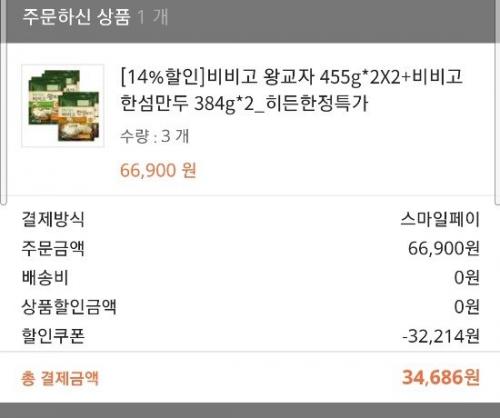Click the 결제방식 label
500x418 pixels.
click(x=53, y=219)
